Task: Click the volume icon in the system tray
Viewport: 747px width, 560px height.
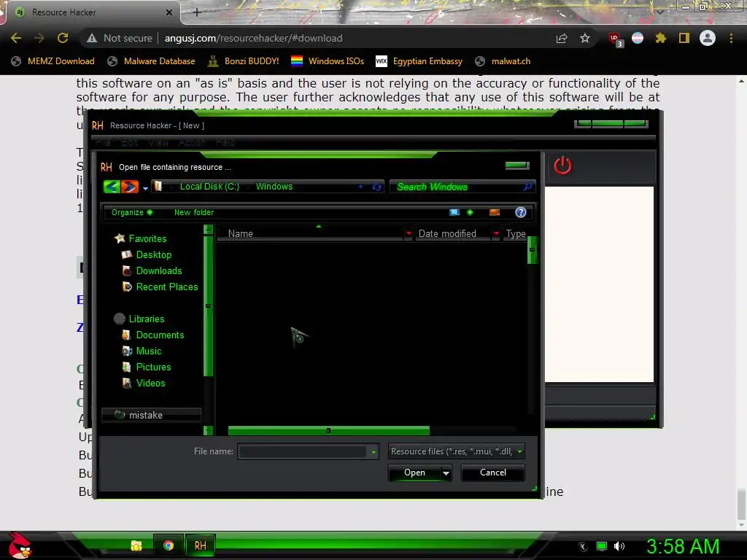Action: tap(619, 546)
